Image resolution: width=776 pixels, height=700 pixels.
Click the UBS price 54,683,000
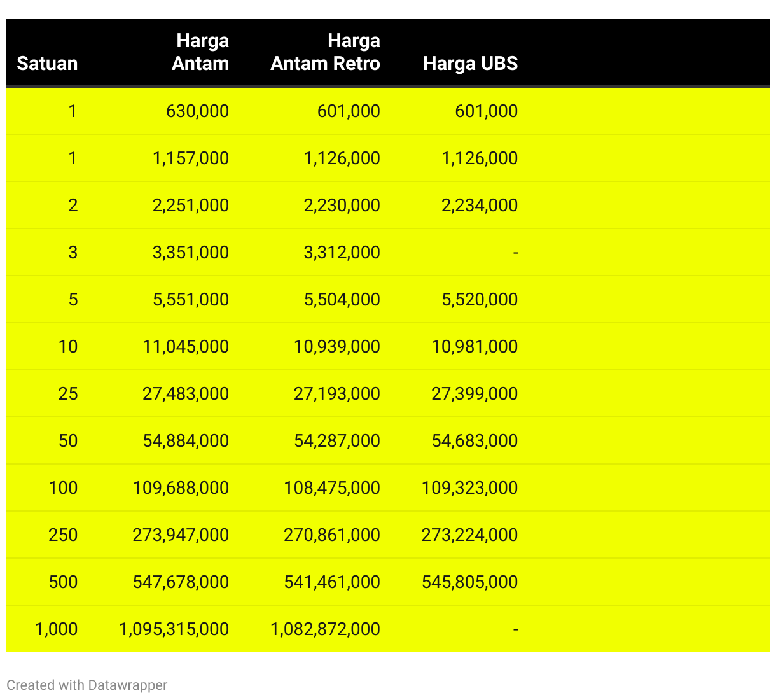(x=475, y=441)
